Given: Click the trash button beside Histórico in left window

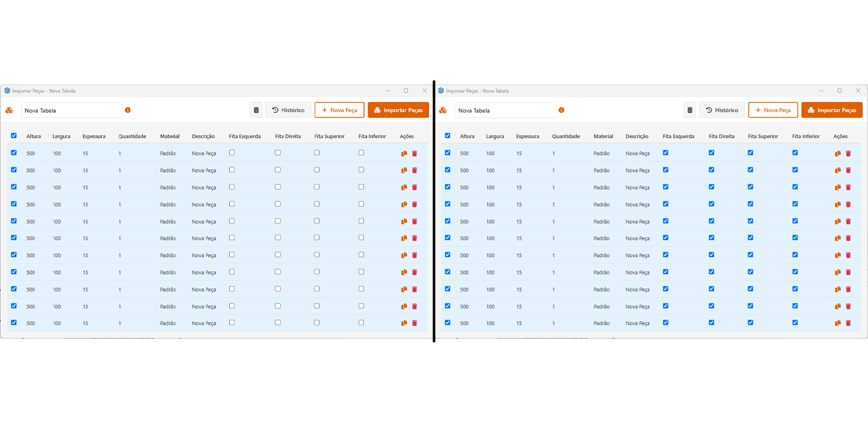Looking at the screenshot, I should (256, 110).
